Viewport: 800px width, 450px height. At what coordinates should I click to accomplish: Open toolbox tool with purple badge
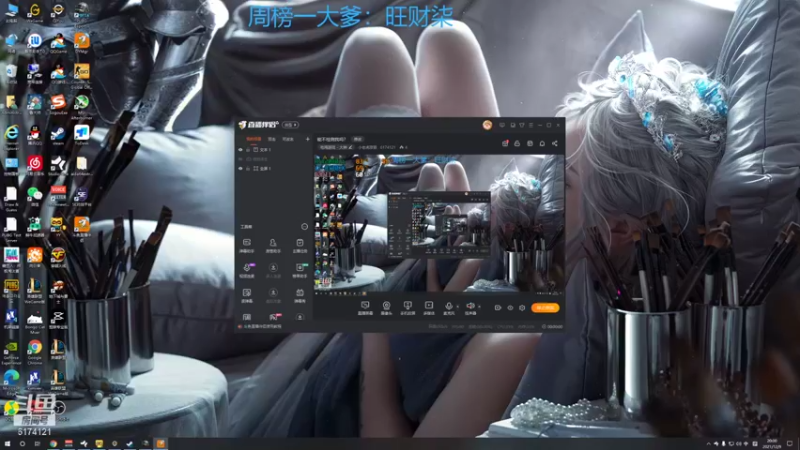click(x=247, y=270)
